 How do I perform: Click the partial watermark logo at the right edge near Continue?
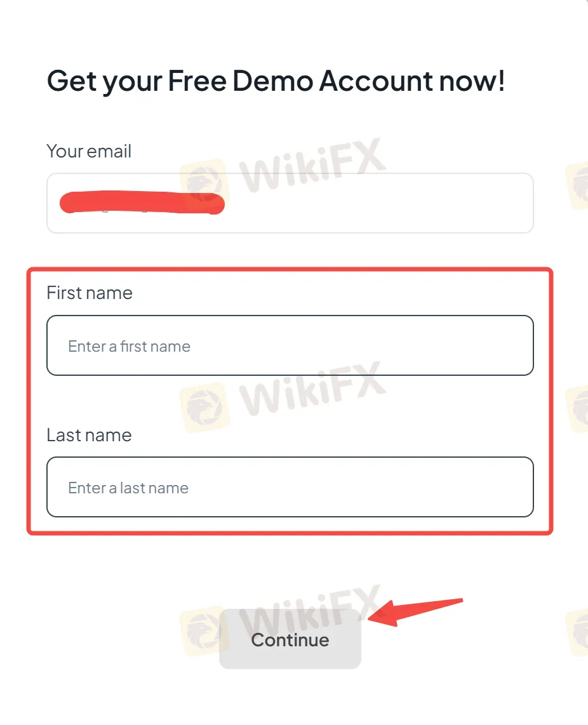(577, 632)
